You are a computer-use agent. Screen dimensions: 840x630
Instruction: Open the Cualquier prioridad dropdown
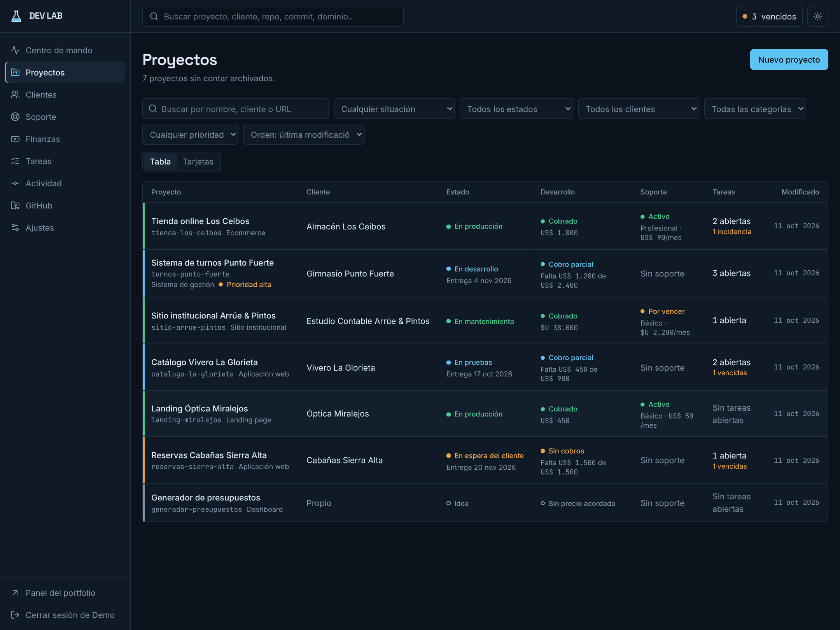pyautogui.click(x=190, y=134)
